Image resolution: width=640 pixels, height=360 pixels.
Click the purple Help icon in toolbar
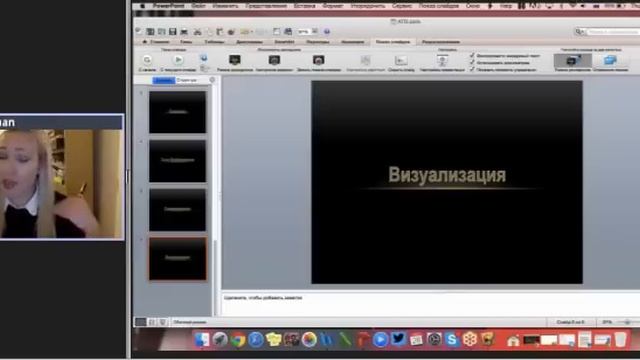click(327, 31)
